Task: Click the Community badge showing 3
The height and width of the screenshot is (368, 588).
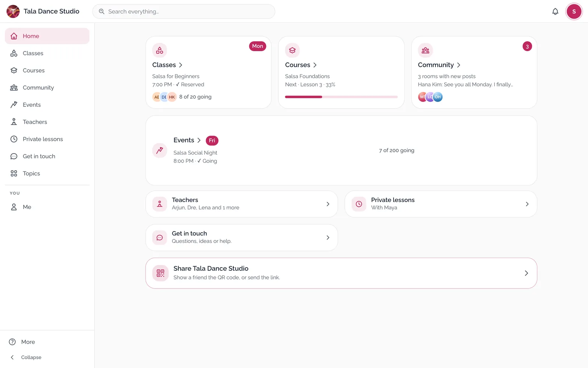Action: pos(527,46)
